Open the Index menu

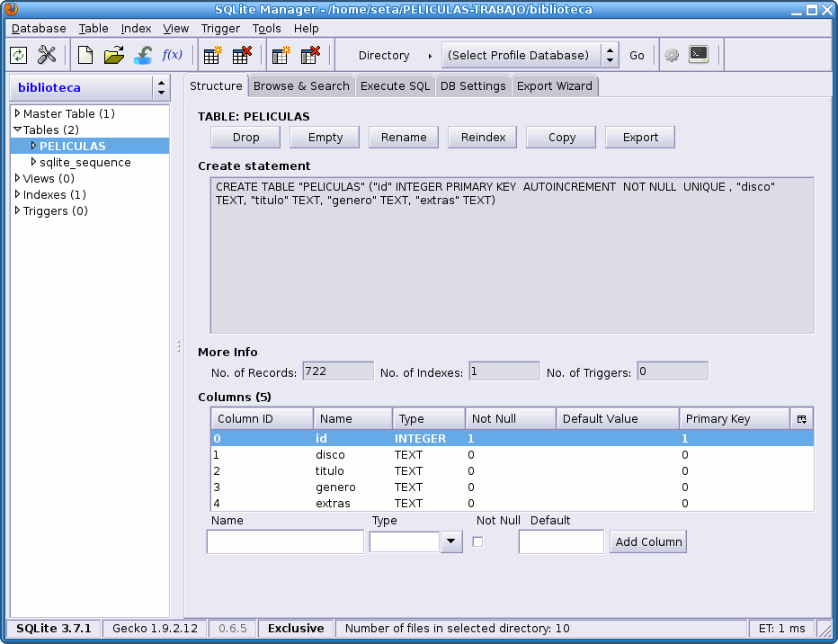(x=136, y=28)
